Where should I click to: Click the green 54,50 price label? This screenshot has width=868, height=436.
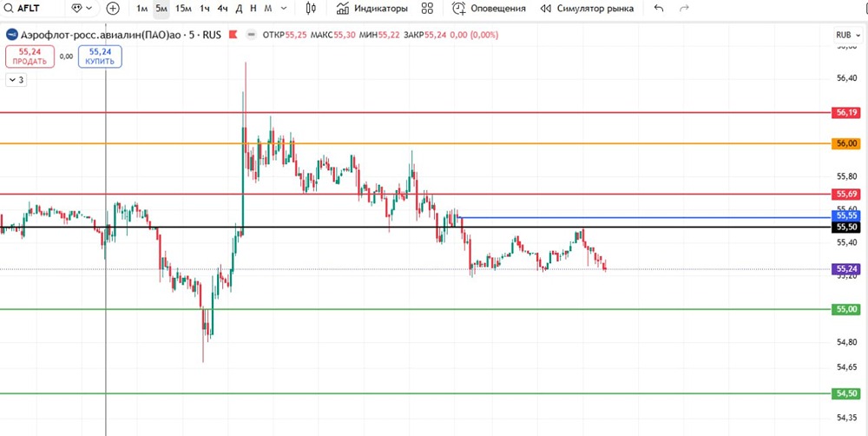pos(847,393)
